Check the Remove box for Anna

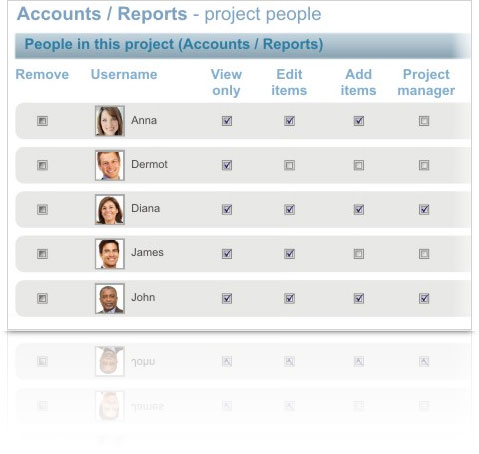42,121
